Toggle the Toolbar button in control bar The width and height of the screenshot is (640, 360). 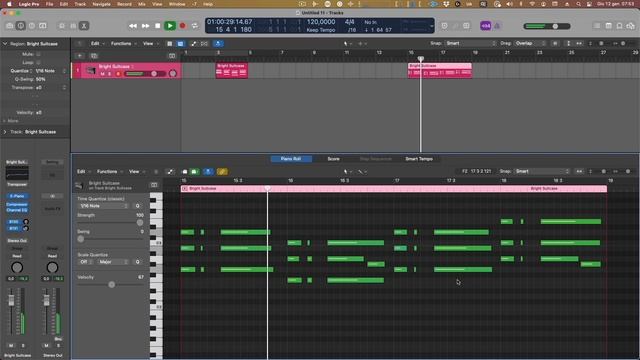(43, 26)
